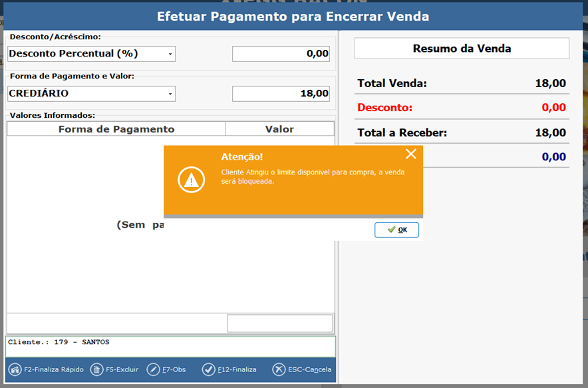Click the F2-Finaliza Rápido icon
This screenshot has width=588, height=388.
click(x=15, y=369)
